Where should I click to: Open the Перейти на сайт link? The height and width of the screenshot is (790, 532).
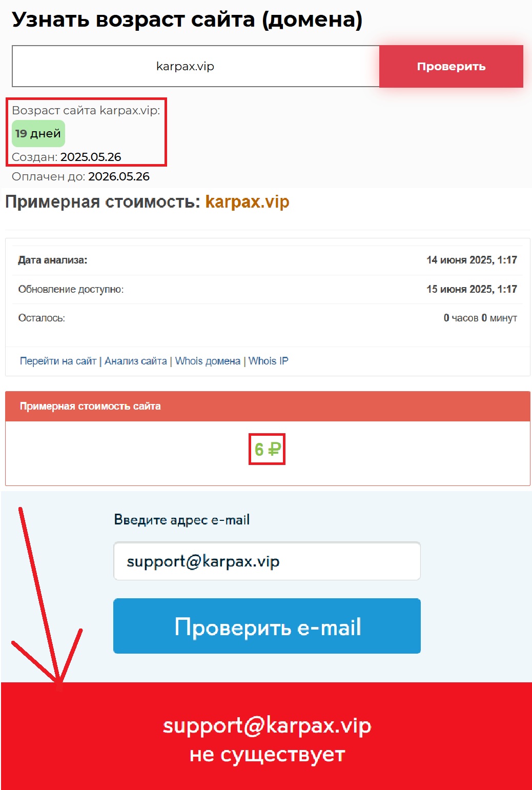58,361
